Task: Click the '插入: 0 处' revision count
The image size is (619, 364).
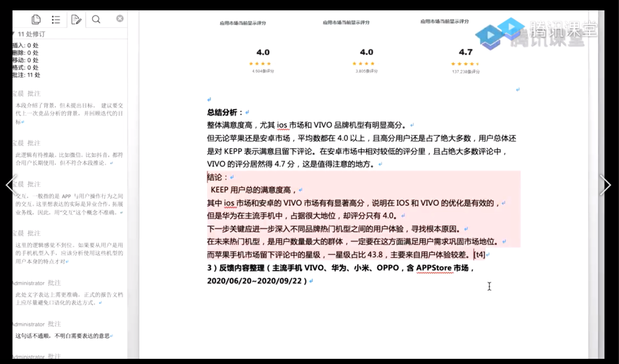Action: [x=25, y=45]
